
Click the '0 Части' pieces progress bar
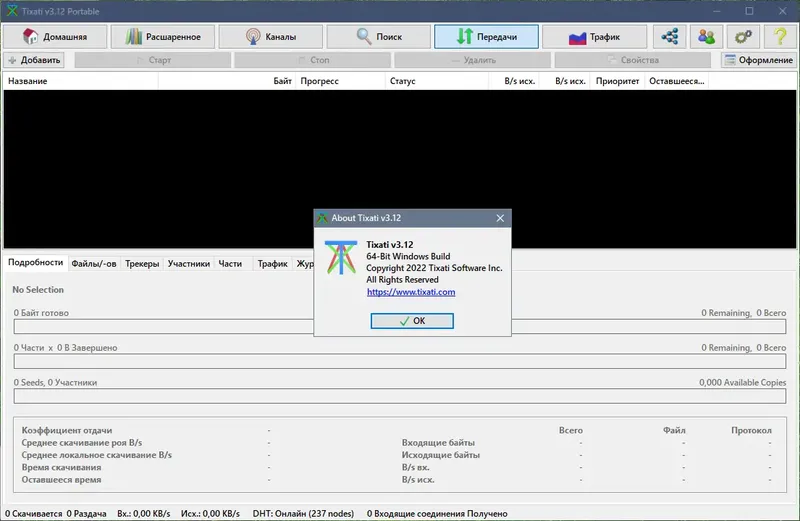(399, 361)
